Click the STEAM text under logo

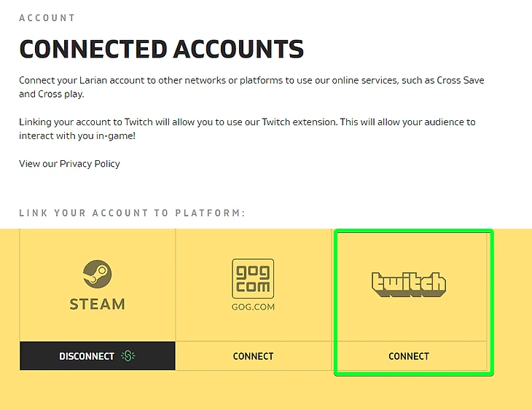[x=97, y=304]
